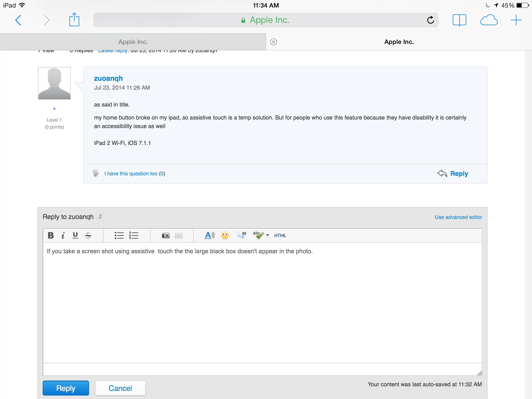This screenshot has width=532, height=399.
Task: Toggle underline formatting button
Action: click(75, 235)
